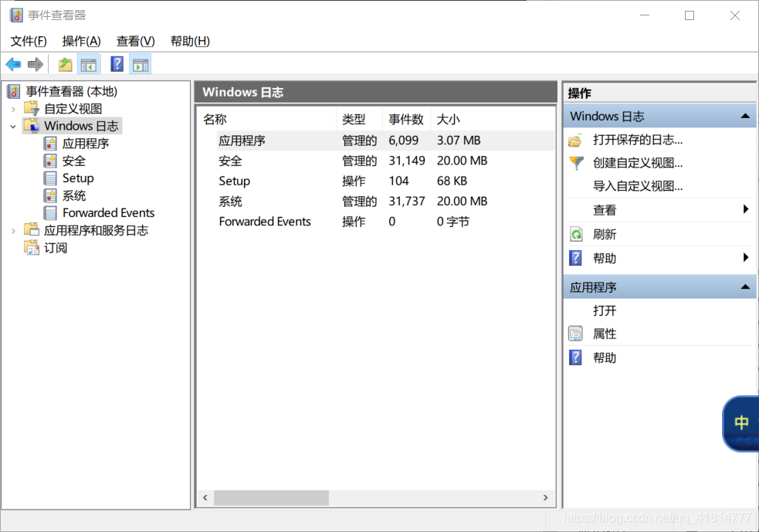This screenshot has width=759, height=532.
Task: Select the 应用程序 row in the list
Action: coord(385,141)
